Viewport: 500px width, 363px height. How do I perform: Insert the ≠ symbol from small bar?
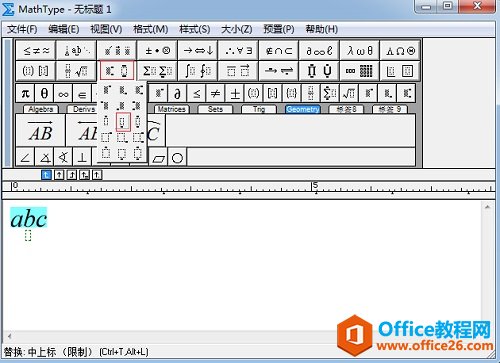[x=216, y=93]
